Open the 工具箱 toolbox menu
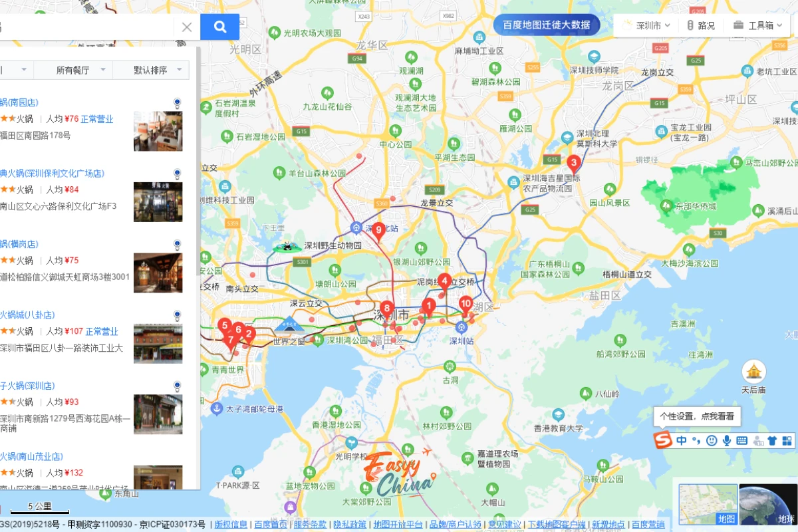Image resolution: width=798 pixels, height=532 pixels. click(x=758, y=26)
